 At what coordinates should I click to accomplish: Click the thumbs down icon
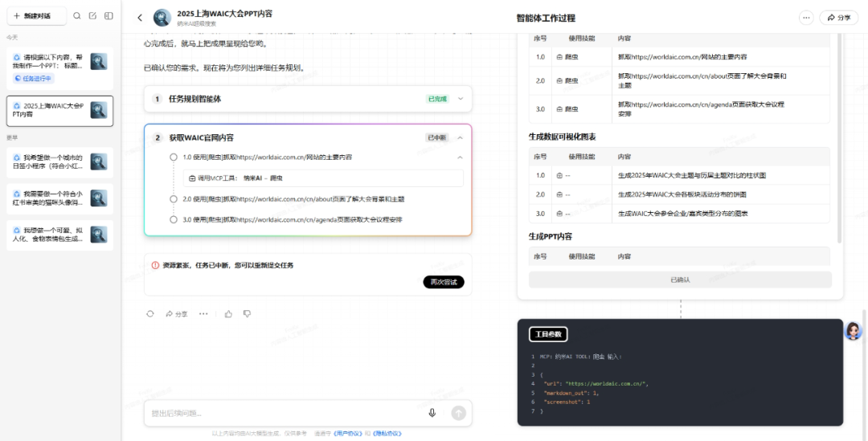coord(247,313)
